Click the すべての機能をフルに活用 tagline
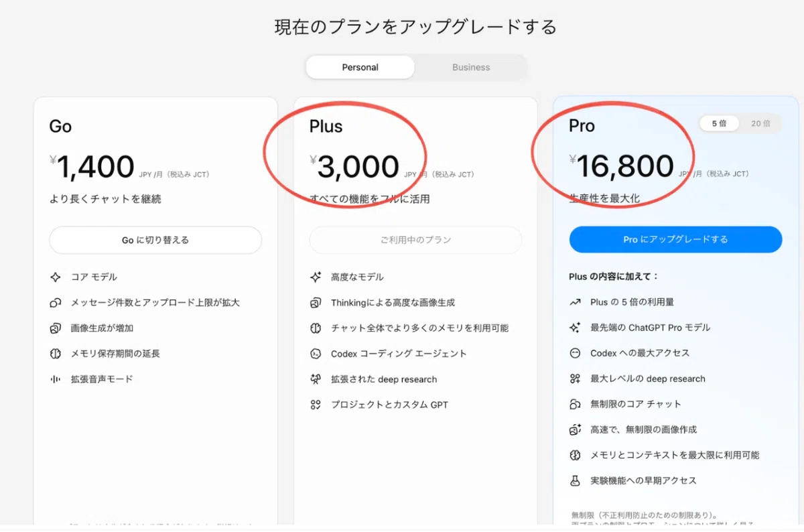Screen dimensions: 804x532 [369, 199]
